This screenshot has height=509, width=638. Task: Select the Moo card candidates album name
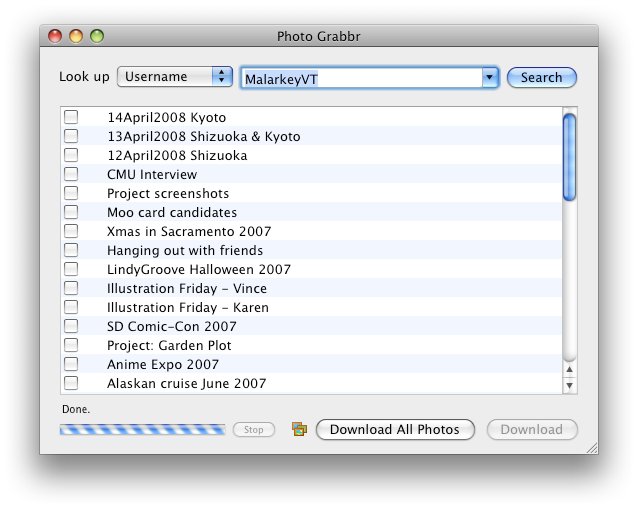coord(172,212)
